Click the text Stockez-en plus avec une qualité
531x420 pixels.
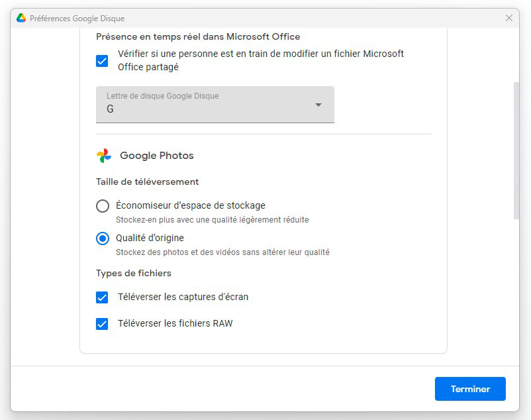click(x=212, y=220)
